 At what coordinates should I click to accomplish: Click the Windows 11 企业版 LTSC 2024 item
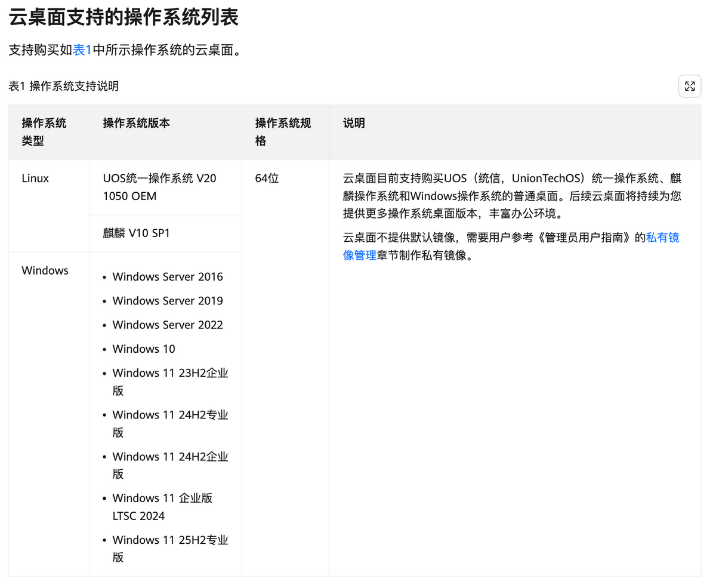click(163, 507)
